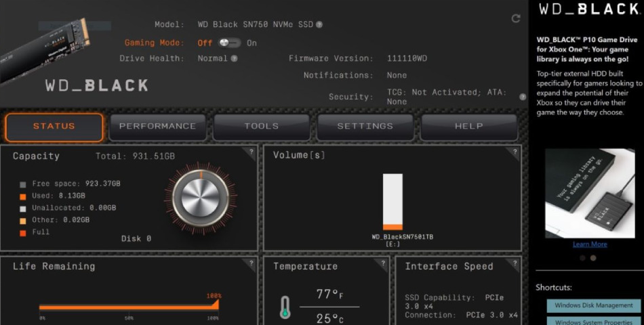Open the Life Remaining panel help icon
Screen dimensions: 644x325
click(x=251, y=263)
